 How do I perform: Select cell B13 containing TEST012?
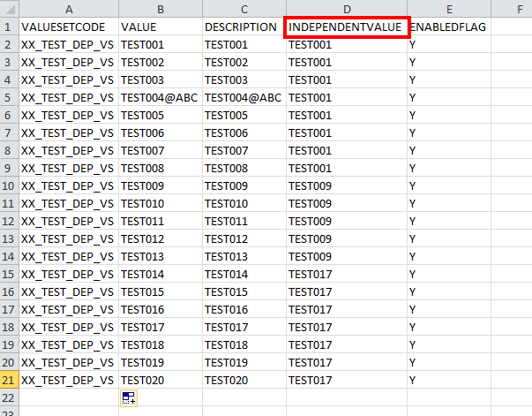point(161,238)
